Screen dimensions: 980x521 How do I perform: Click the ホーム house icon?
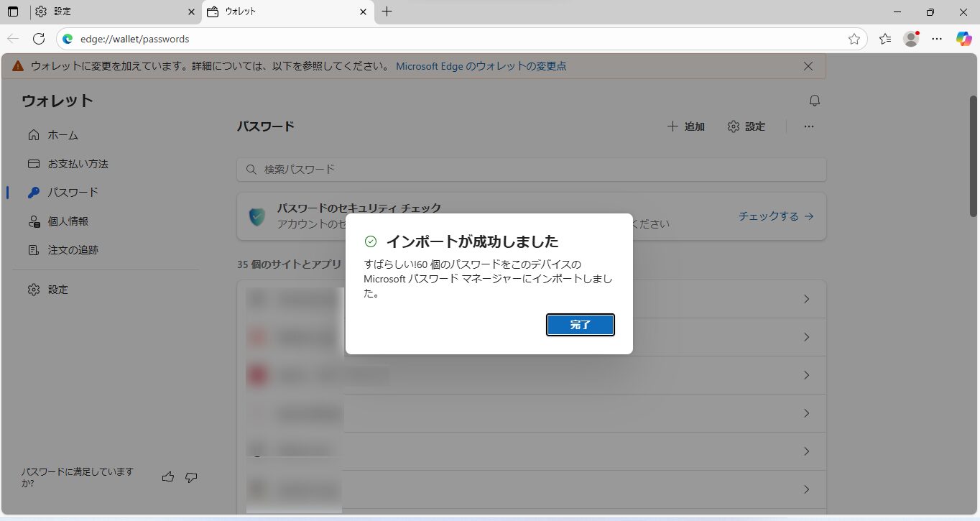pyautogui.click(x=33, y=135)
